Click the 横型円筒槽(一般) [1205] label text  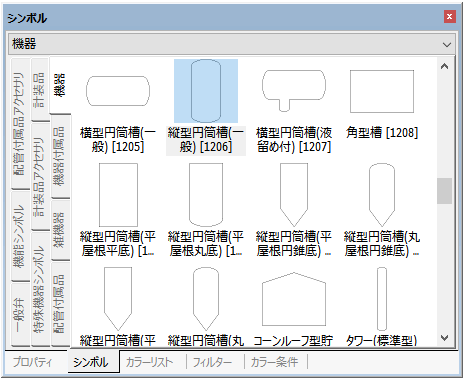pyautogui.click(x=118, y=140)
